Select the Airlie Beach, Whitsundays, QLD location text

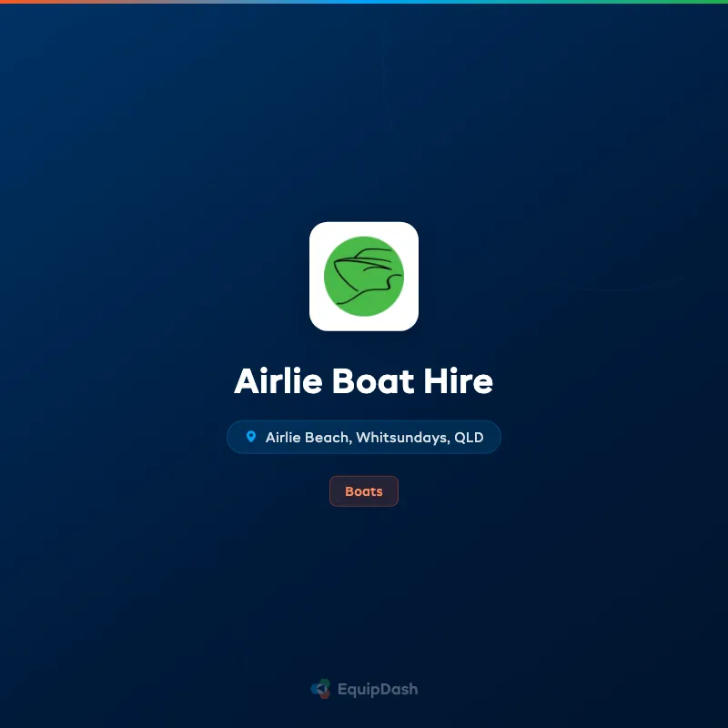pyautogui.click(x=374, y=438)
